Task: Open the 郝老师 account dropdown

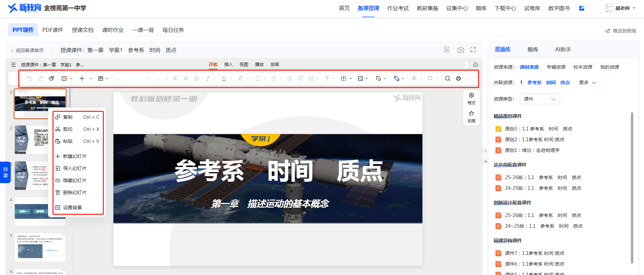Action: [620, 8]
